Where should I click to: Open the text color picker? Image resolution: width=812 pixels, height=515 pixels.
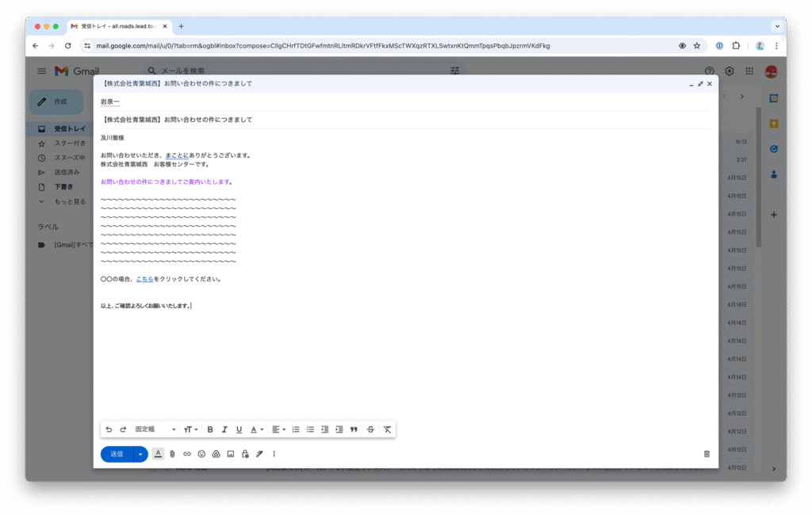(257, 429)
